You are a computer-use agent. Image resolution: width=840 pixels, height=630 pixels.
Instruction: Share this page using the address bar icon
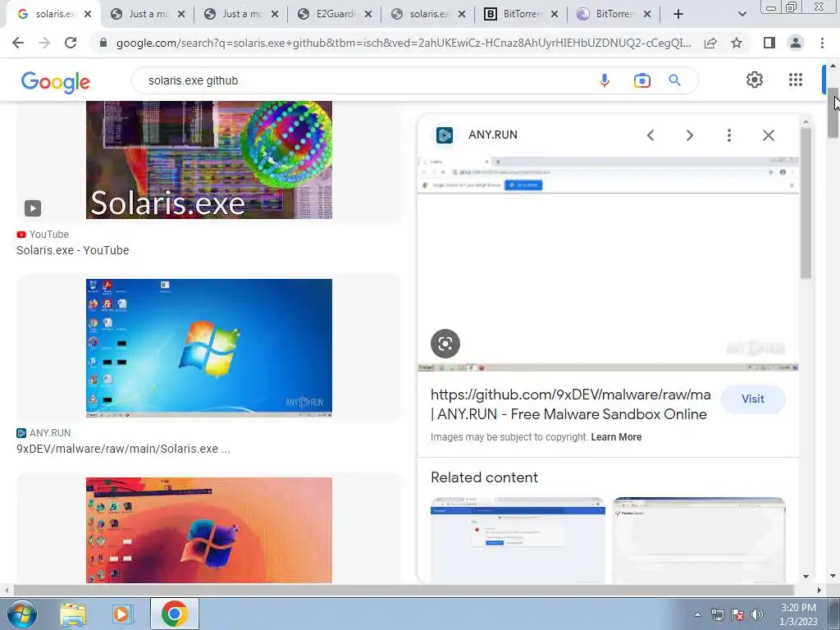coord(710,43)
